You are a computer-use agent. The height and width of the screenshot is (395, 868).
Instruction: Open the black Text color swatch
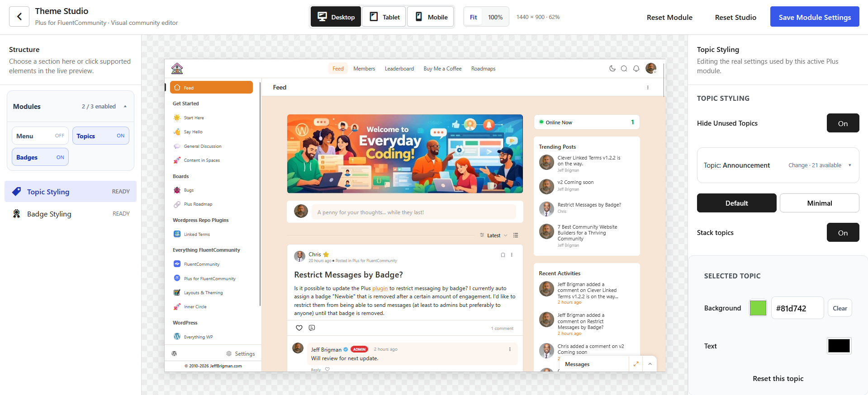click(x=839, y=346)
